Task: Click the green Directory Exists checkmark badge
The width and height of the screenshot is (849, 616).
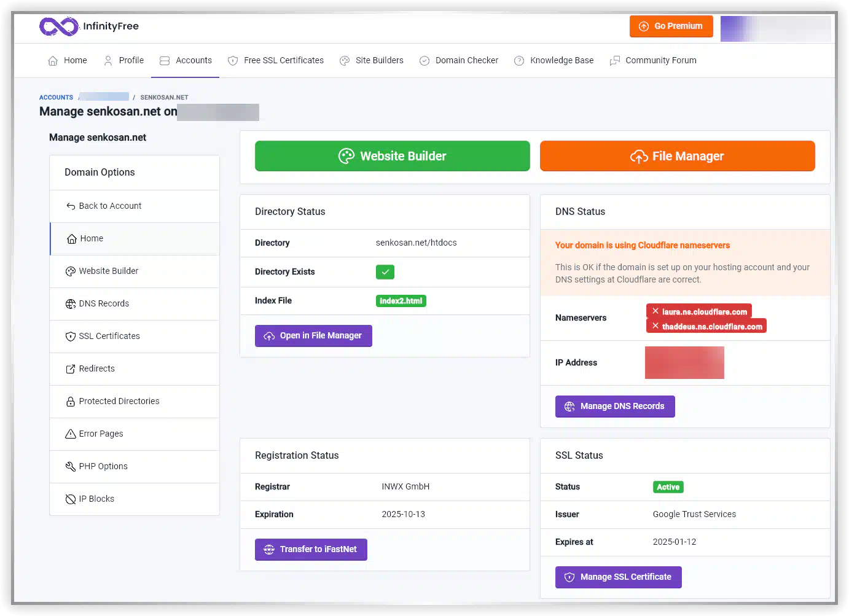Action: (x=385, y=272)
